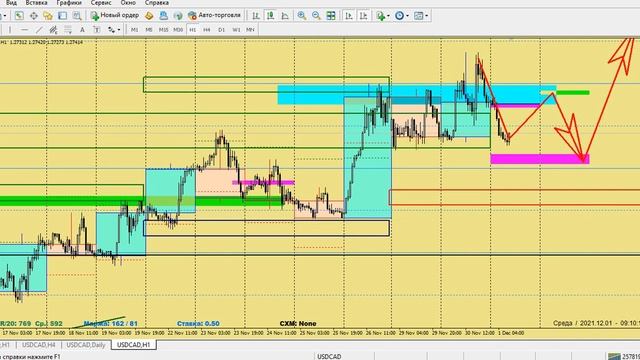Switch to M5 timeframe
640x360 pixels.
(x=149, y=30)
